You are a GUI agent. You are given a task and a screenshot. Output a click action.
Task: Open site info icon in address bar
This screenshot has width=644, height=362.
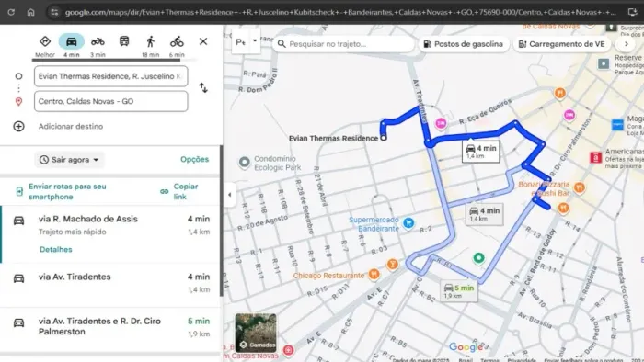(54, 12)
